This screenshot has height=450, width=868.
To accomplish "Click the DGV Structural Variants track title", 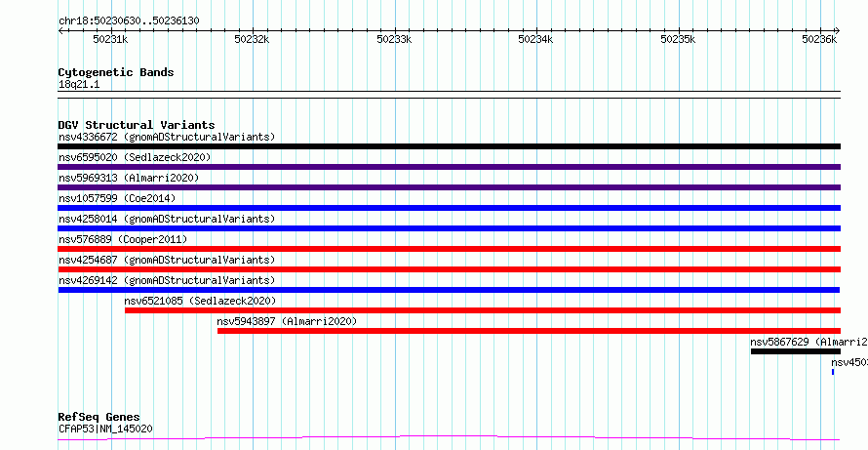I will 137,125.
